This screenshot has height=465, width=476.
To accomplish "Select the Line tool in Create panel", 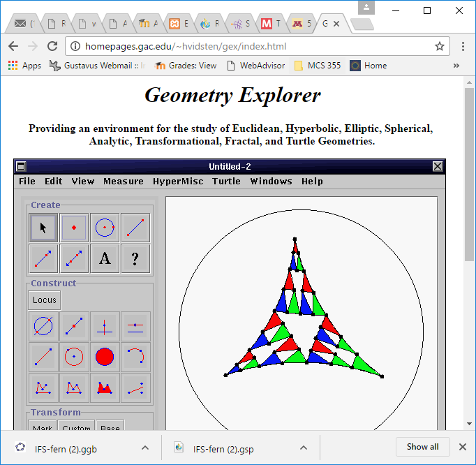I will [74, 259].
